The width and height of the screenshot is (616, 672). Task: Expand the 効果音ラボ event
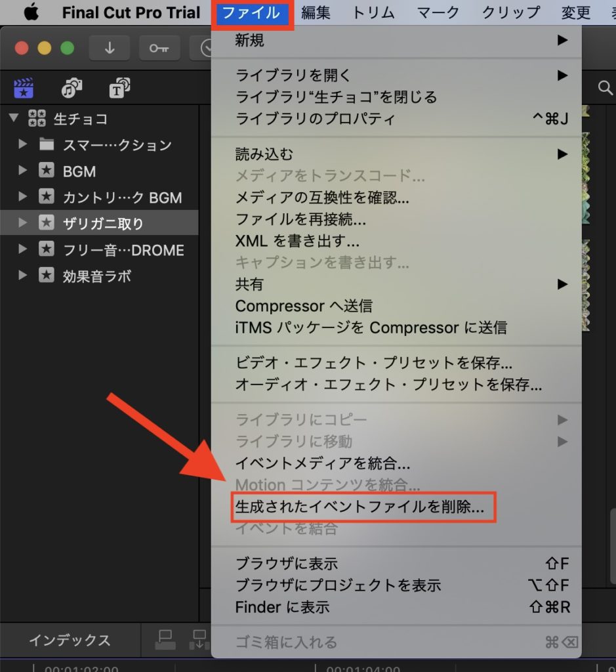point(23,276)
